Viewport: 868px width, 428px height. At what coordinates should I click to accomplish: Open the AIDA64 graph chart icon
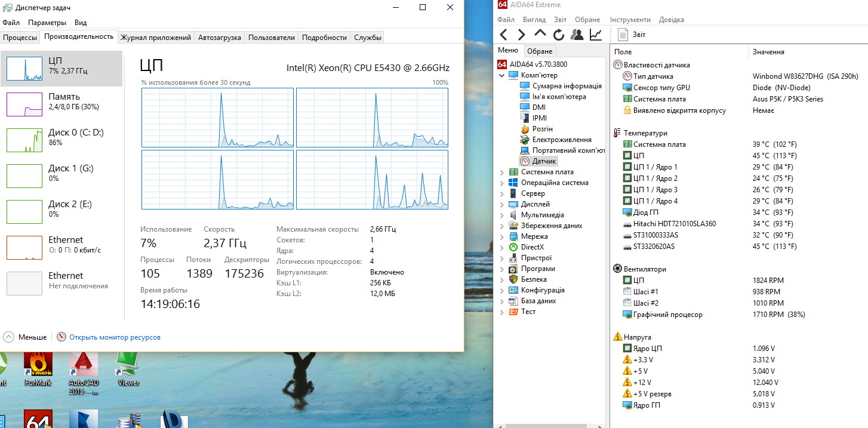[x=596, y=35]
